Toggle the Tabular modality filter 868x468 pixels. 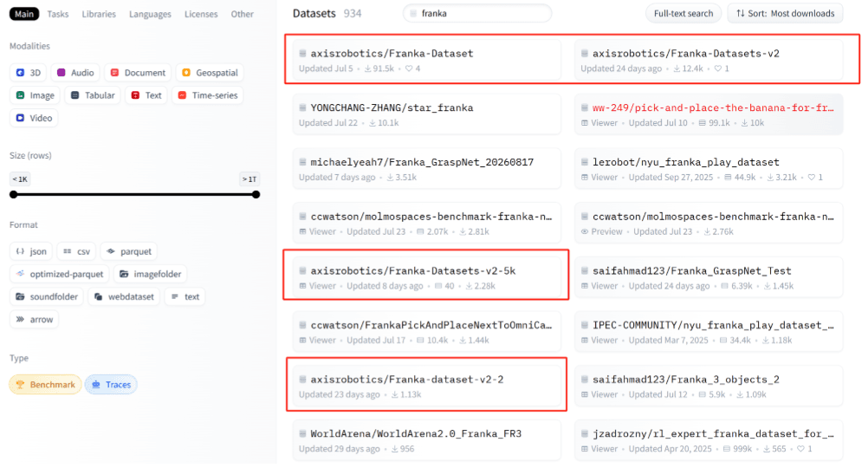click(x=93, y=95)
